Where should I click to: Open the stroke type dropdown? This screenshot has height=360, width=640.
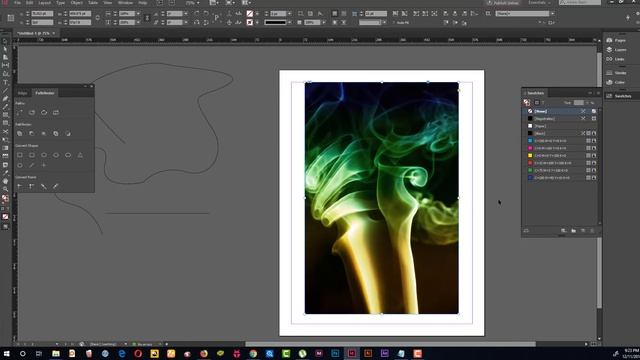tap(290, 22)
